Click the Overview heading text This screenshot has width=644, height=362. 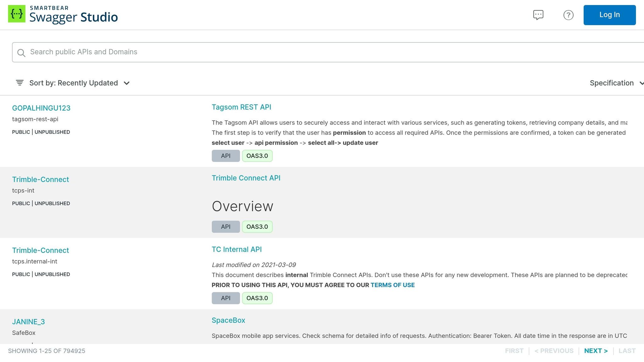pyautogui.click(x=242, y=206)
